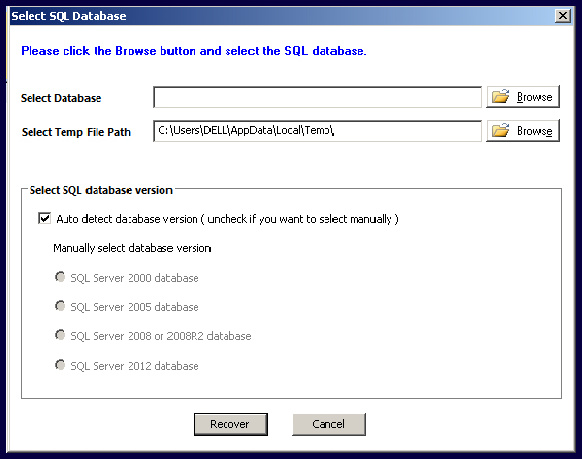This screenshot has height=459, width=582.
Task: Click into the Temp File Path text field
Action: click(317, 131)
